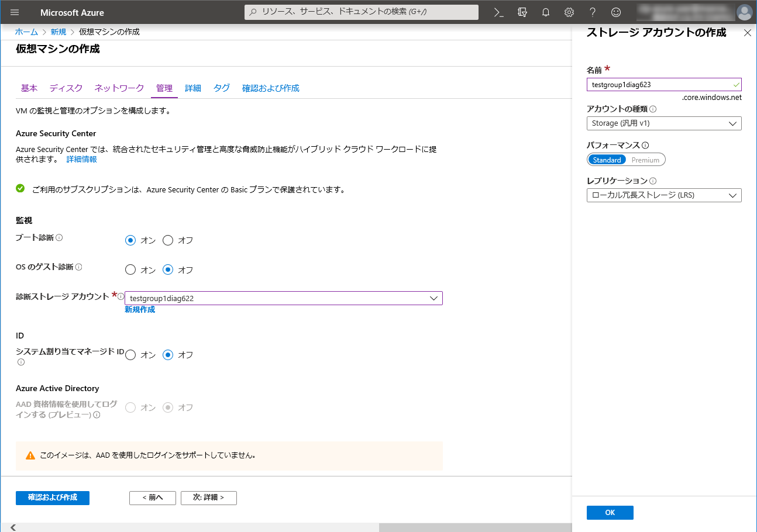Set ブート診断 to オフ
757x532 pixels.
(x=168, y=240)
